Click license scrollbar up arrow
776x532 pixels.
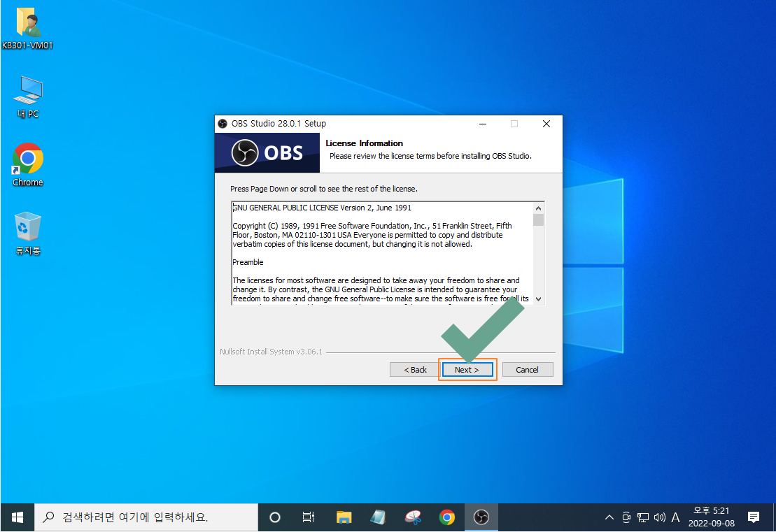[x=539, y=208]
